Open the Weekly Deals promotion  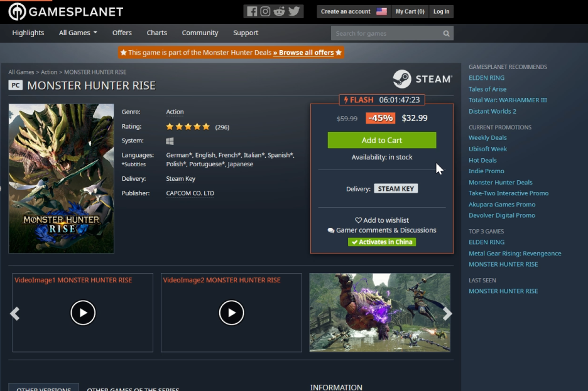487,138
